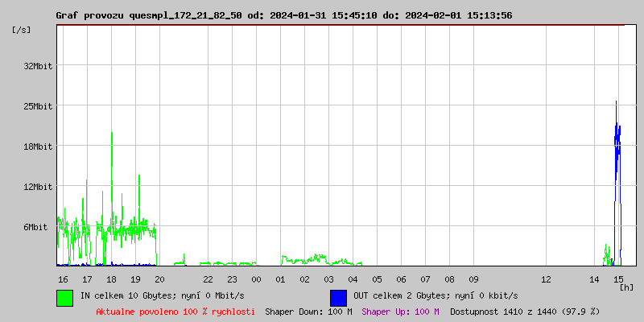
Task: Click the '19' hour axis label
Action: point(135,279)
